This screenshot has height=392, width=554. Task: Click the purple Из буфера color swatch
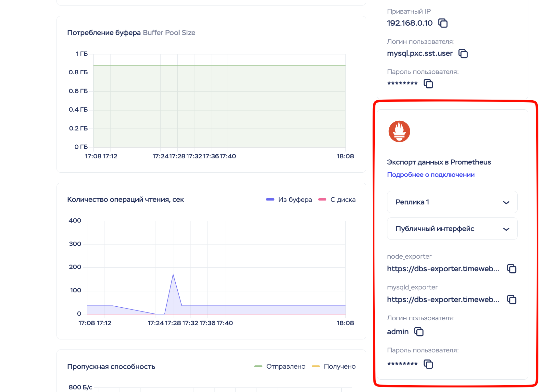pos(270,200)
